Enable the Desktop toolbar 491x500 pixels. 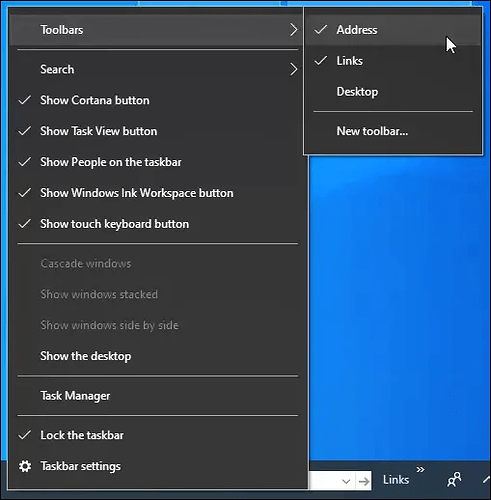tap(393, 92)
